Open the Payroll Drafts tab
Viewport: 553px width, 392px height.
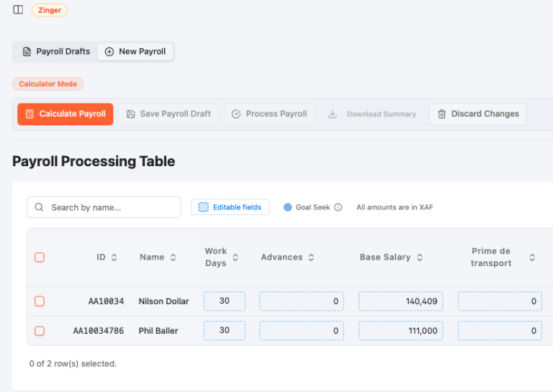(x=56, y=52)
